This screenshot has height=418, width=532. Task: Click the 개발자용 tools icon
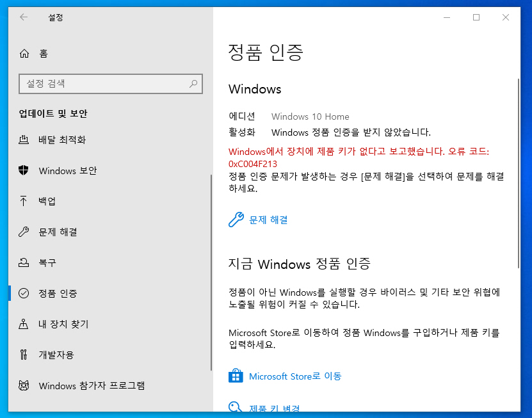click(x=24, y=355)
